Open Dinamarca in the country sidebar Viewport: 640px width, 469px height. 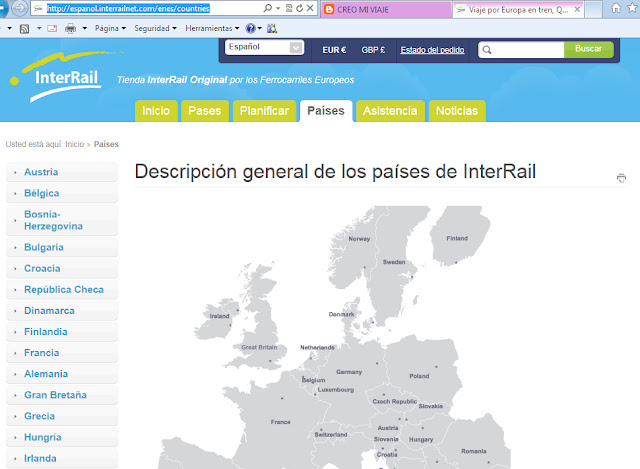click(x=62, y=311)
